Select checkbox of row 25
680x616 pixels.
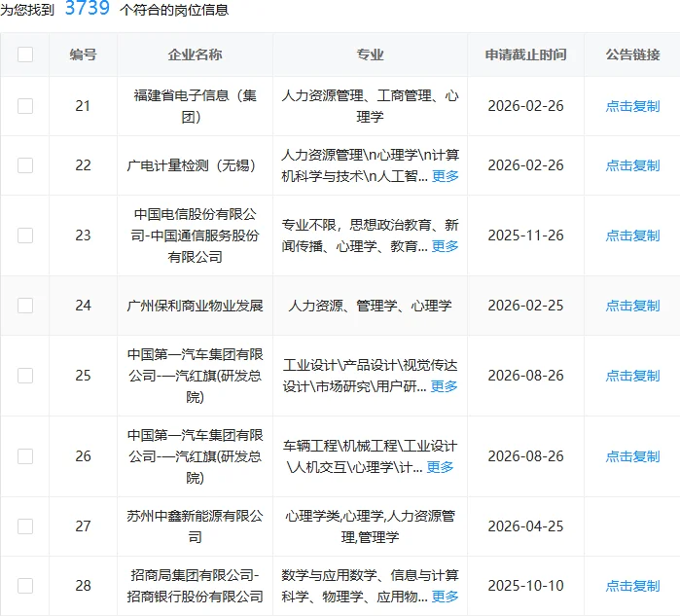coord(25,376)
